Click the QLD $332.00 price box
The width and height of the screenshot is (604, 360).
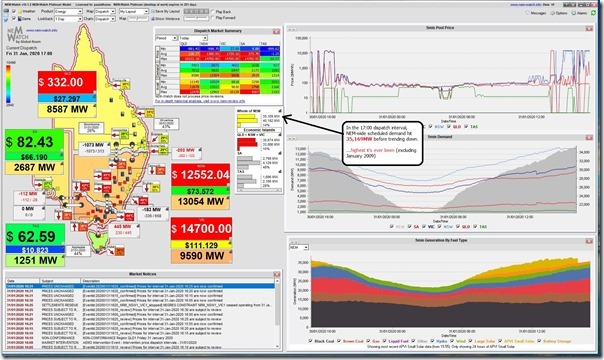pos(67,82)
